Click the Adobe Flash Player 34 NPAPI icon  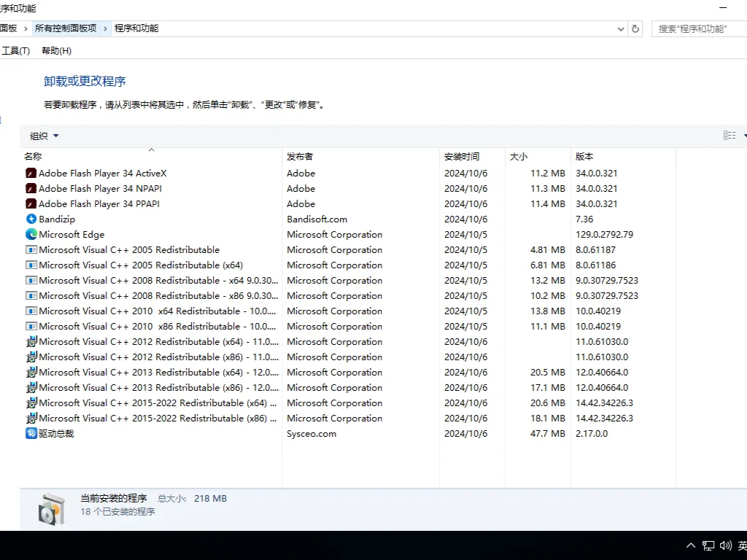(x=31, y=188)
